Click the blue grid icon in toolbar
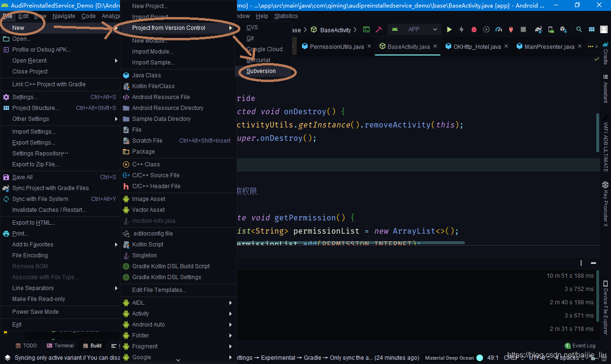Screen dimensions: 611x364 (x=591, y=29)
